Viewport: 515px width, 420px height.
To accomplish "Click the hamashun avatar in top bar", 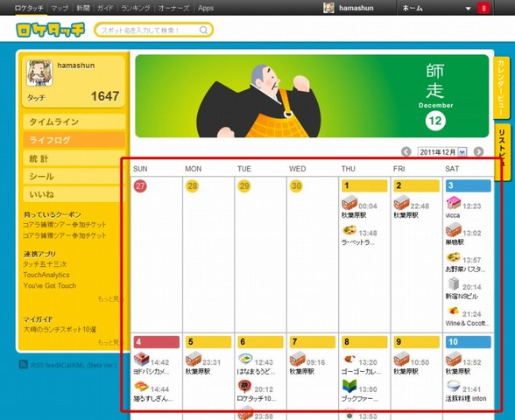I will click(x=328, y=8).
